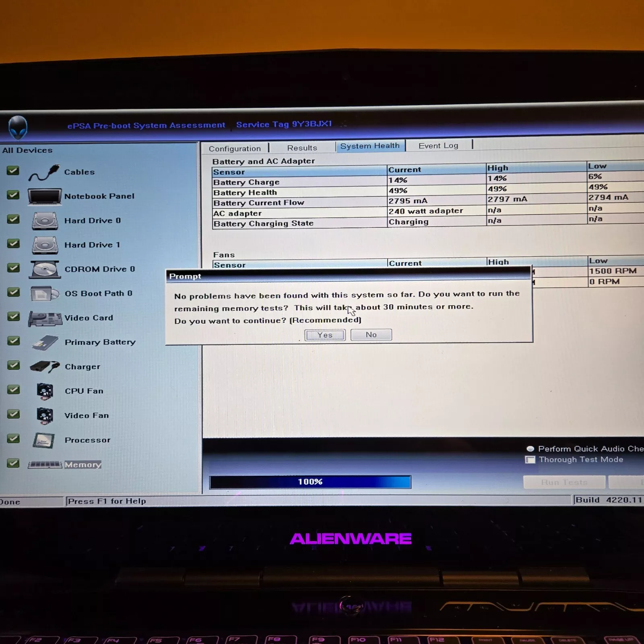
Task: Click Yes in the Prompt dialog
Action: [x=325, y=335]
